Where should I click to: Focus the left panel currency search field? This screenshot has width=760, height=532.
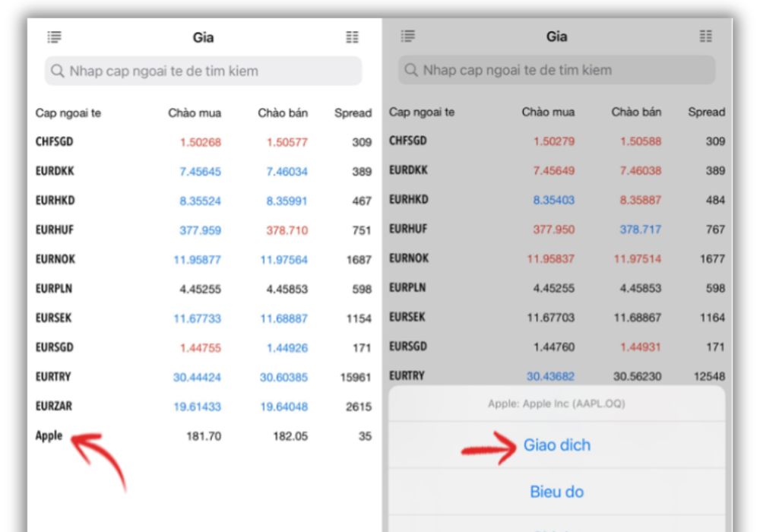pos(203,71)
